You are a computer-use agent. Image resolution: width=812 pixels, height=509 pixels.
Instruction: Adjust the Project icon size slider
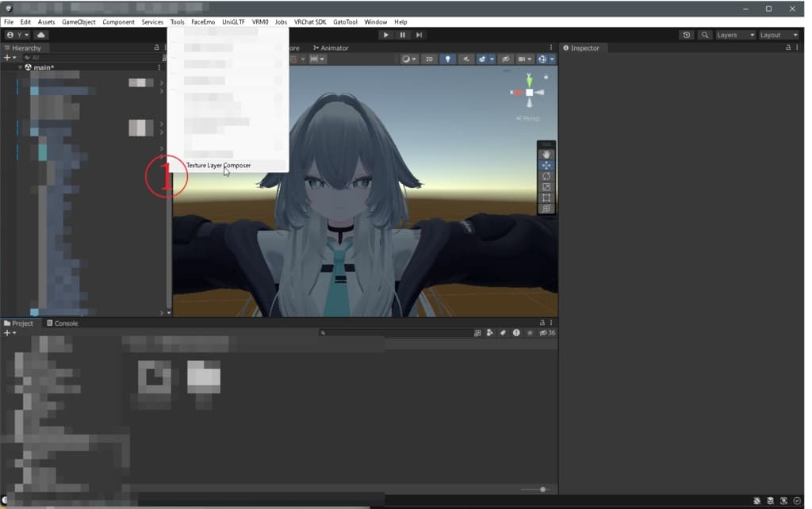[x=542, y=489]
